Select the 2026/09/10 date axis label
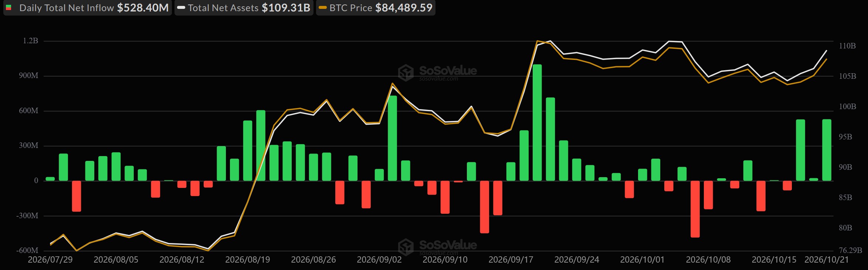Image resolution: width=868 pixels, height=270 pixels. pos(445,260)
